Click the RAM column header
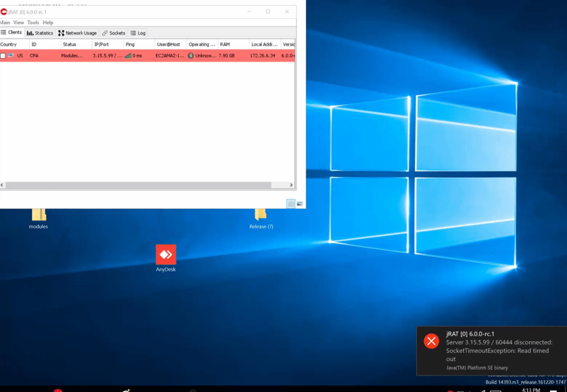The width and height of the screenshot is (567, 392). (x=234, y=44)
